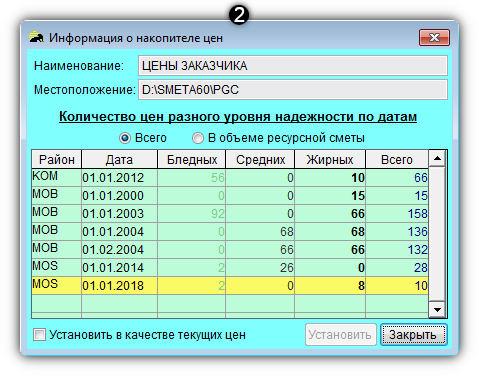Click the Закрыть button
Image resolution: width=479 pixels, height=376 pixels.
[x=414, y=334]
